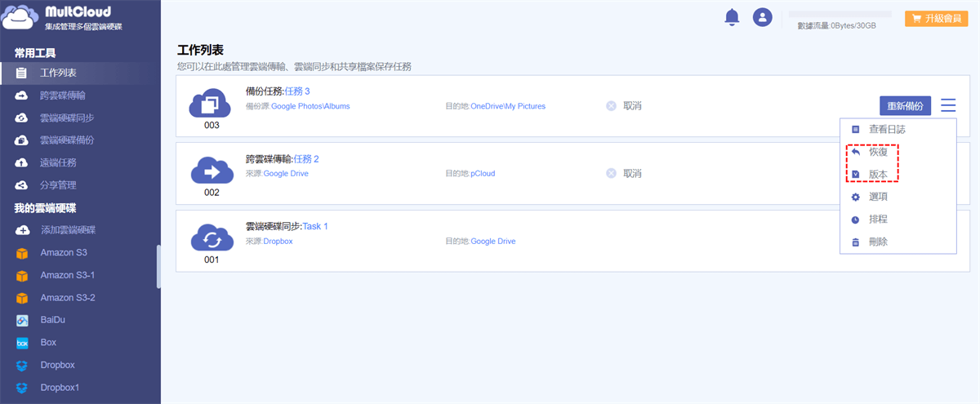The height and width of the screenshot is (404, 980).
Task: Open the notifications bell icon
Action: (x=732, y=17)
